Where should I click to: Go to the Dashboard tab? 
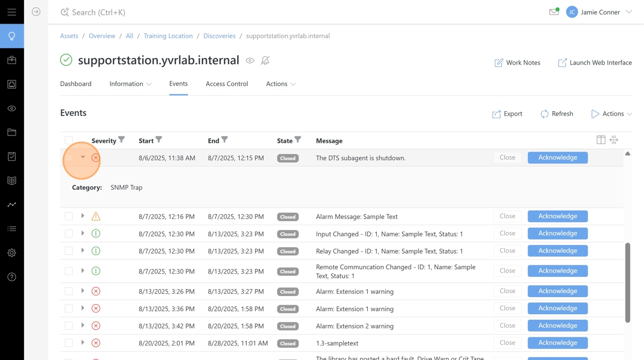[x=76, y=84]
